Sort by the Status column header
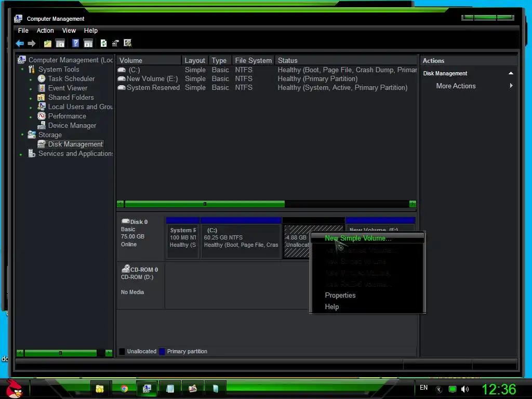This screenshot has width=532, height=399. coord(345,60)
